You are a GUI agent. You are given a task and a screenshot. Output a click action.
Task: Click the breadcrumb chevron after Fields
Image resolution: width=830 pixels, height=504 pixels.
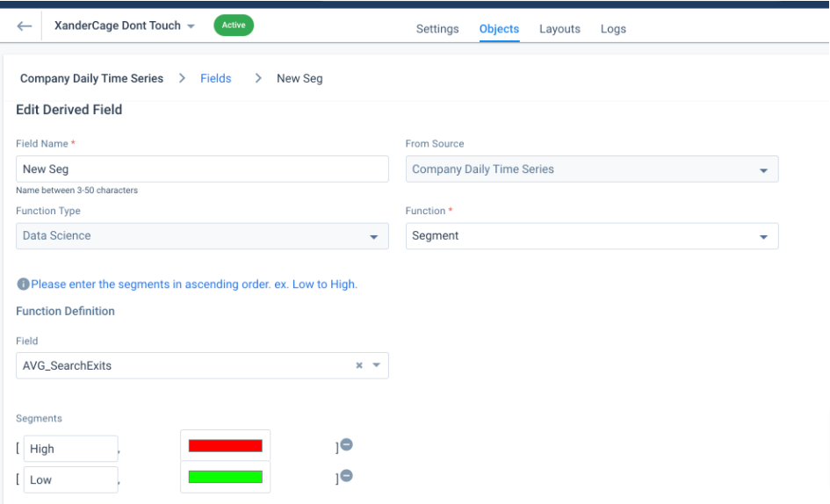[x=258, y=78]
